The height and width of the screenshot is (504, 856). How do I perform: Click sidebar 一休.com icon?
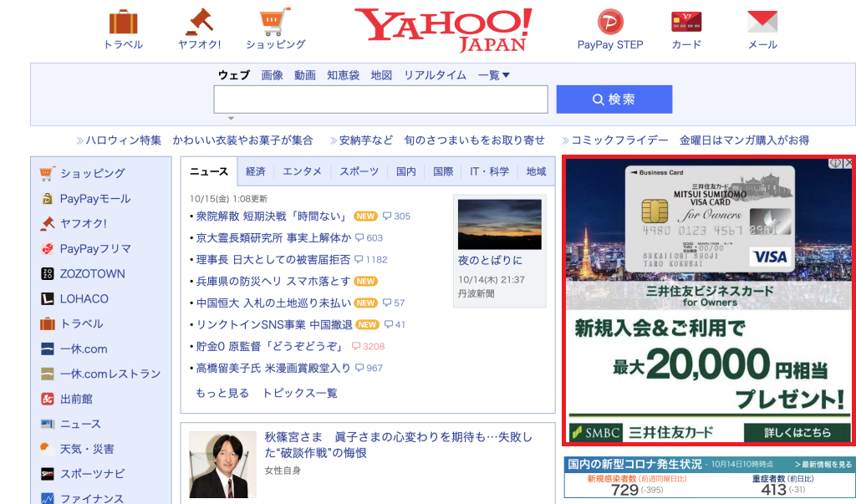[x=48, y=349]
